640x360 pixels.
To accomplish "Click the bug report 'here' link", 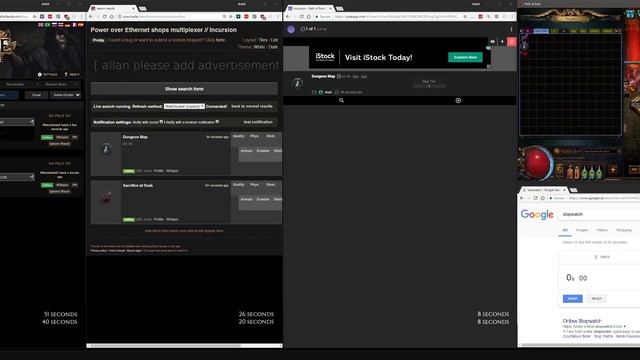I will pyautogui.click(x=220, y=40).
